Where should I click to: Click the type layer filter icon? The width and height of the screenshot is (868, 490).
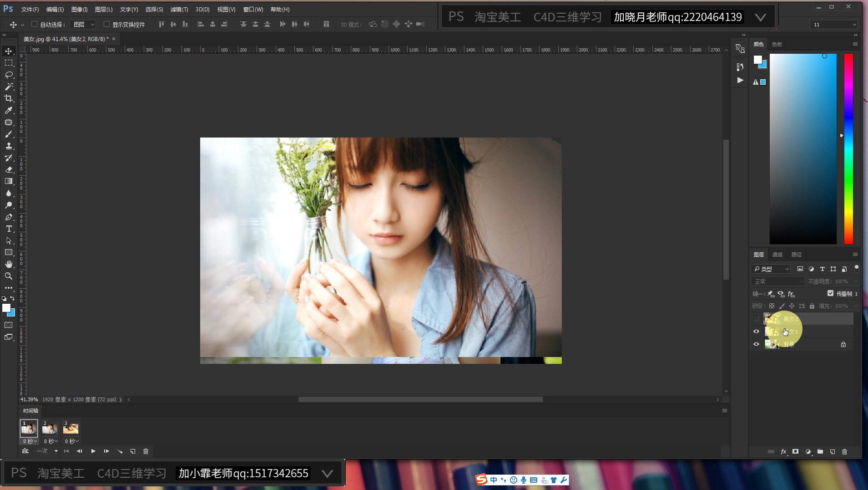pos(822,269)
